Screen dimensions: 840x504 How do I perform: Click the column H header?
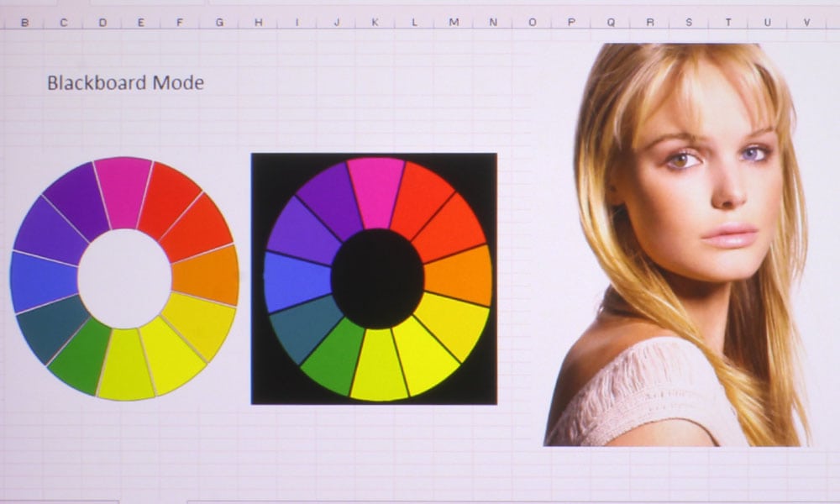tap(259, 23)
